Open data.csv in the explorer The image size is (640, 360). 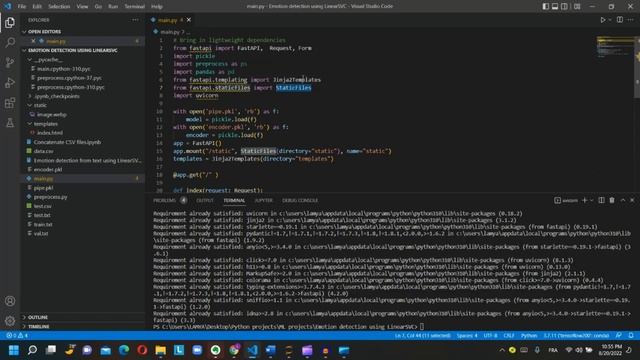[x=43, y=151]
